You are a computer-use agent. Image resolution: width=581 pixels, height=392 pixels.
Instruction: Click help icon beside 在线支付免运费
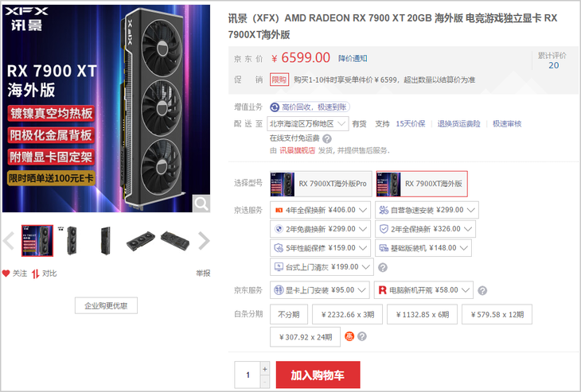pyautogui.click(x=327, y=139)
